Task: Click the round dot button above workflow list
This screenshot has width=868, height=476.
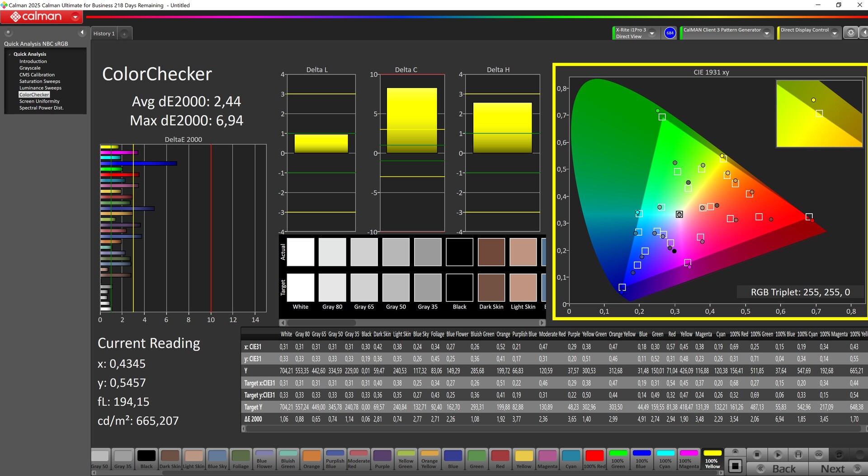Action: [8, 33]
